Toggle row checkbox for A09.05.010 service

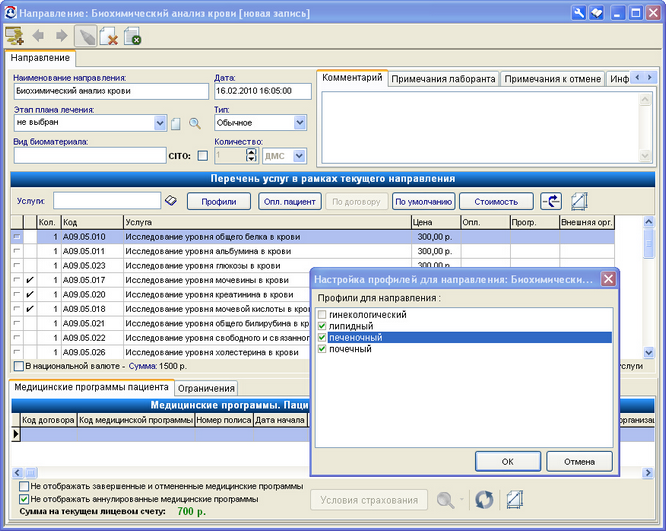pos(17,237)
